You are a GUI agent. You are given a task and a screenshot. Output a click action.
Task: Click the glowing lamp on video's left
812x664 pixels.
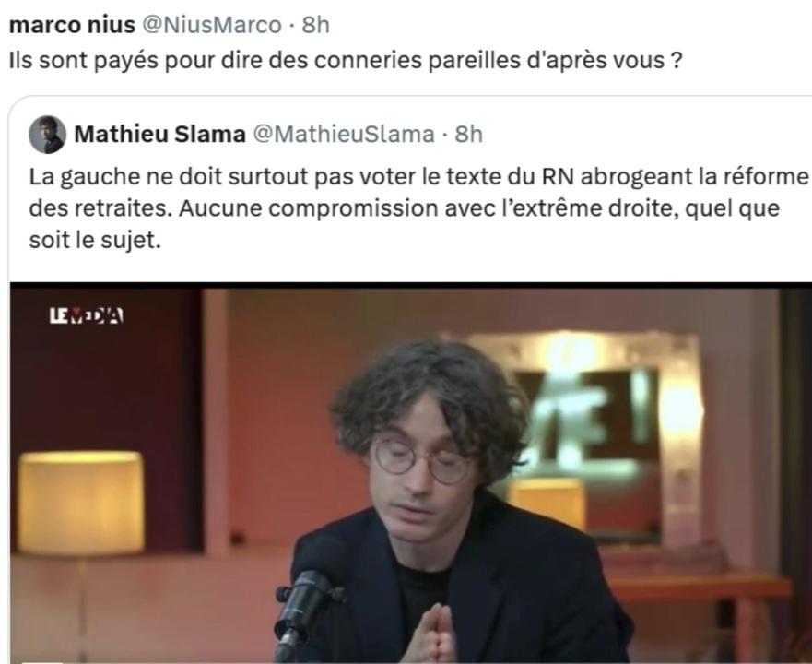(81, 503)
